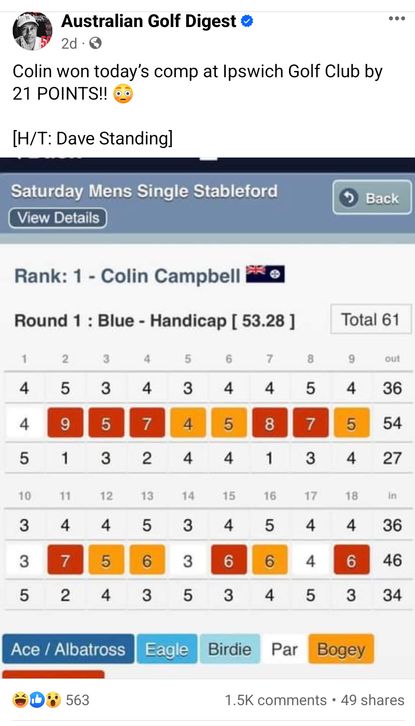The width and height of the screenshot is (415, 726).
Task: Click the Total 61 score box
Action: pos(371,319)
